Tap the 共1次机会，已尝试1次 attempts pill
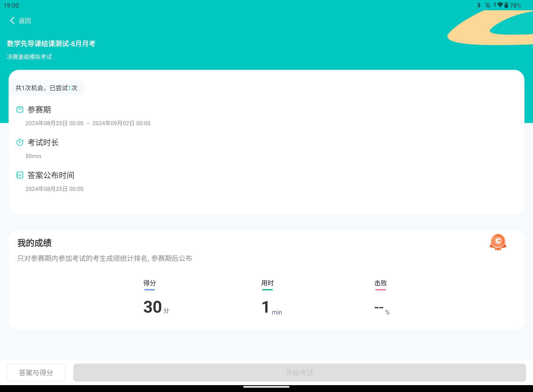 (46, 88)
